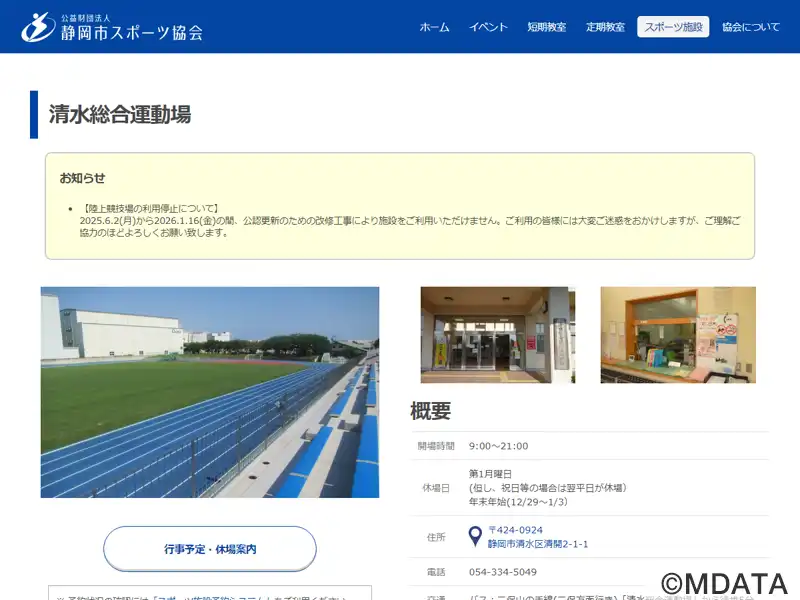This screenshot has height=600, width=800.
Task: Click the 電話 row label
Action: [x=436, y=572]
